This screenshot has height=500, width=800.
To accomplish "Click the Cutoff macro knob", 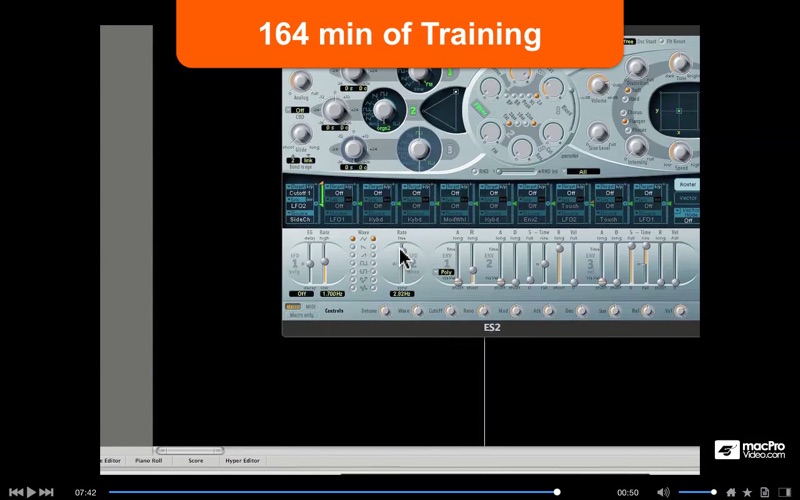I will (450, 311).
